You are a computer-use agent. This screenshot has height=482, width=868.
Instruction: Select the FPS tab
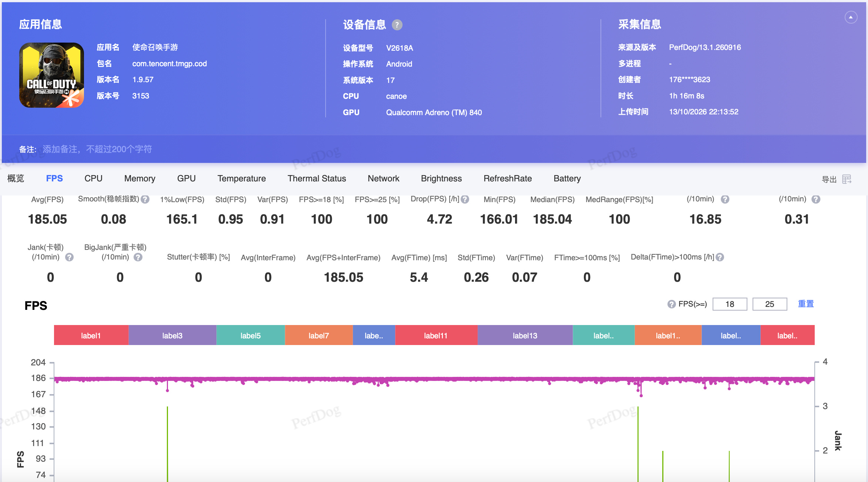(x=54, y=178)
